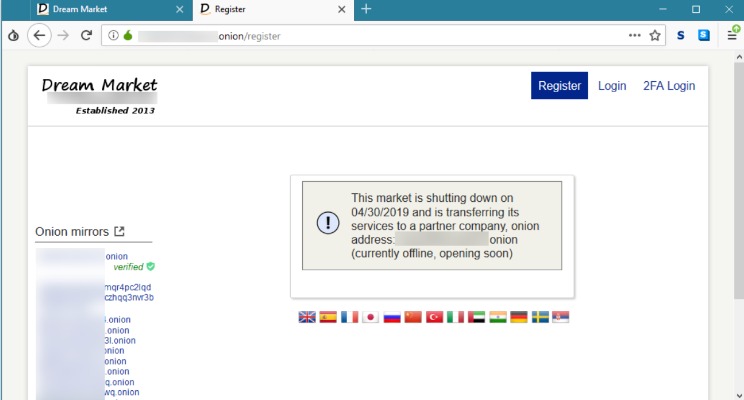
Task: Go back to the previous page
Action: (40, 35)
